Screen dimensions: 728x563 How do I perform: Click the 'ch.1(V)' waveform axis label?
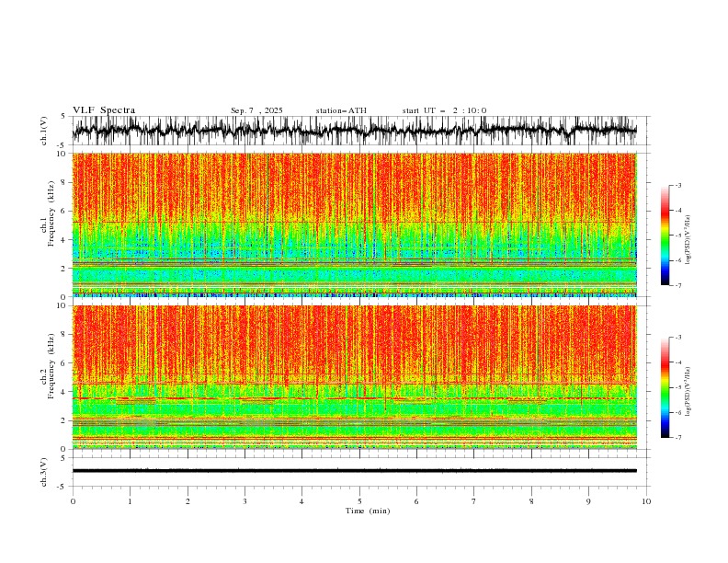(44, 131)
